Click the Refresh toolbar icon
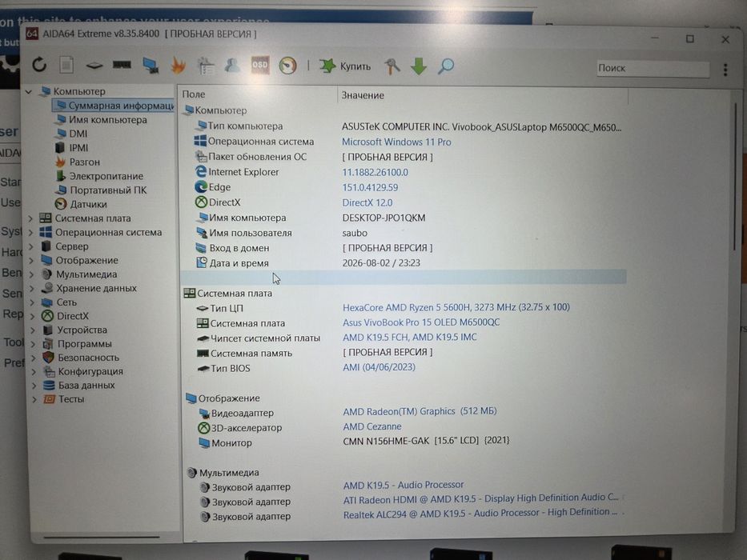 (39, 65)
